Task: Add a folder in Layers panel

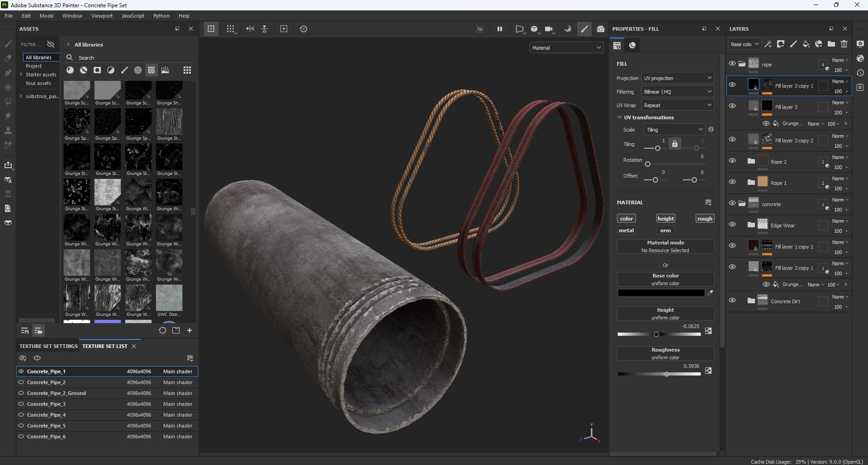Action: (x=831, y=44)
